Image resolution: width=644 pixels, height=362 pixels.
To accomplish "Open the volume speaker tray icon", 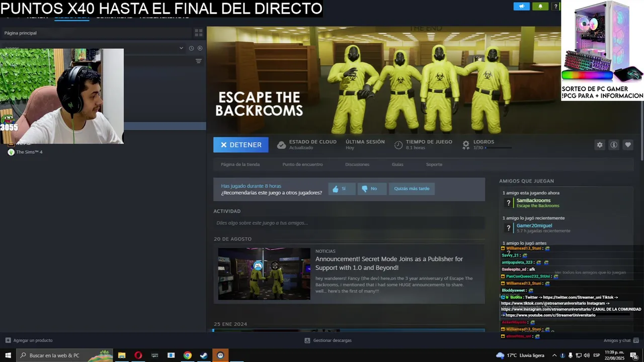I will click(x=587, y=355).
